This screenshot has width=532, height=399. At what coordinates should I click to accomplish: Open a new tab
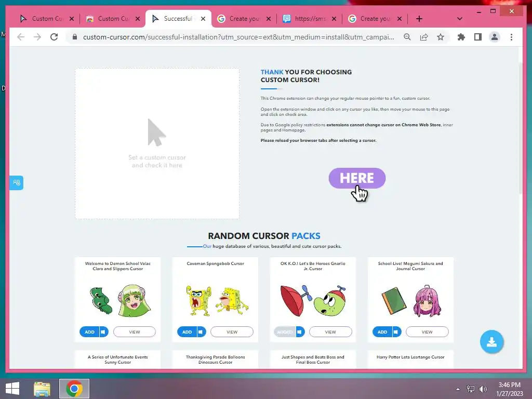pos(419,19)
